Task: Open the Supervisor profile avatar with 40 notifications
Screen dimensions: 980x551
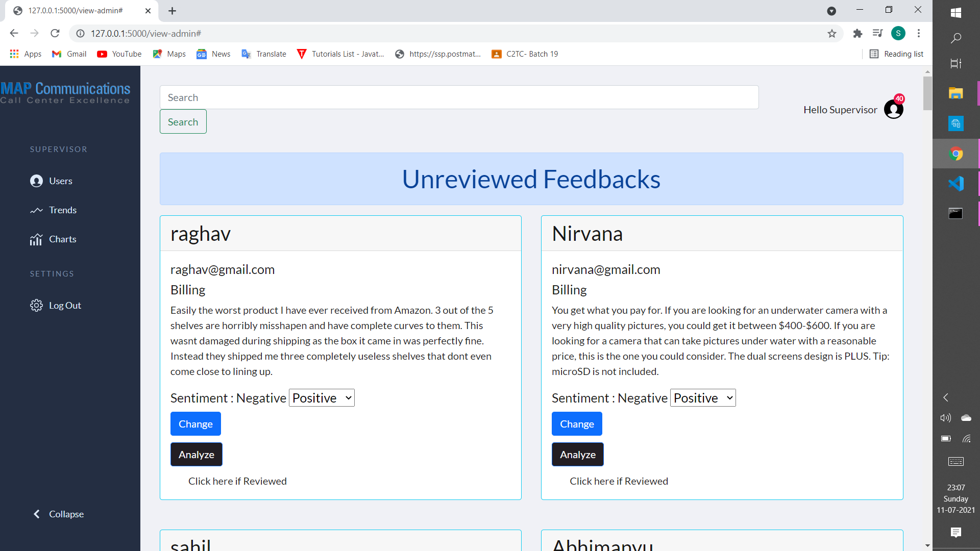Action: click(x=893, y=109)
